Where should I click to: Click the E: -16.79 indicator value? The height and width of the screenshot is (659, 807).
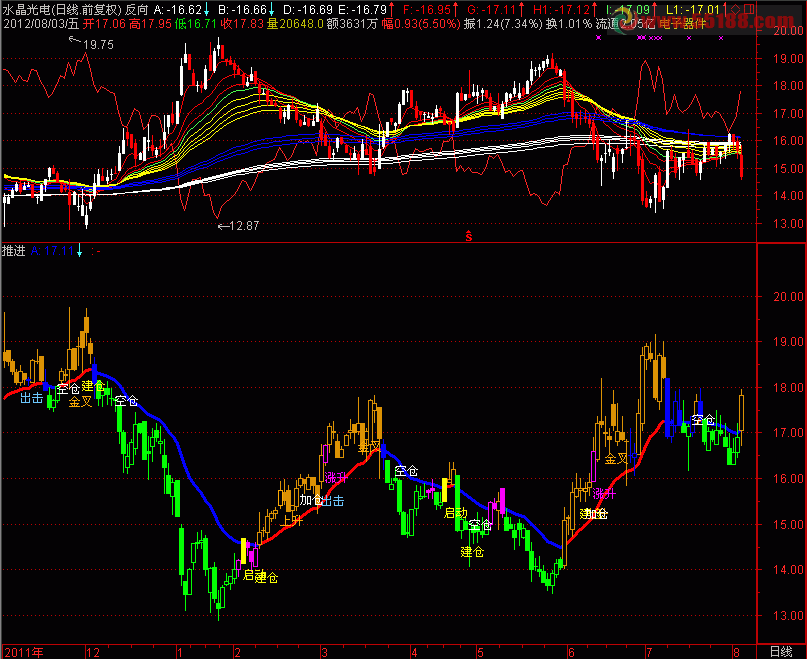363,9
